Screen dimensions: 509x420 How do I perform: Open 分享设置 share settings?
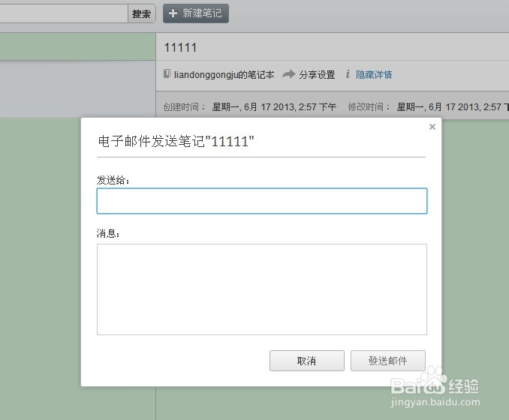click(317, 74)
